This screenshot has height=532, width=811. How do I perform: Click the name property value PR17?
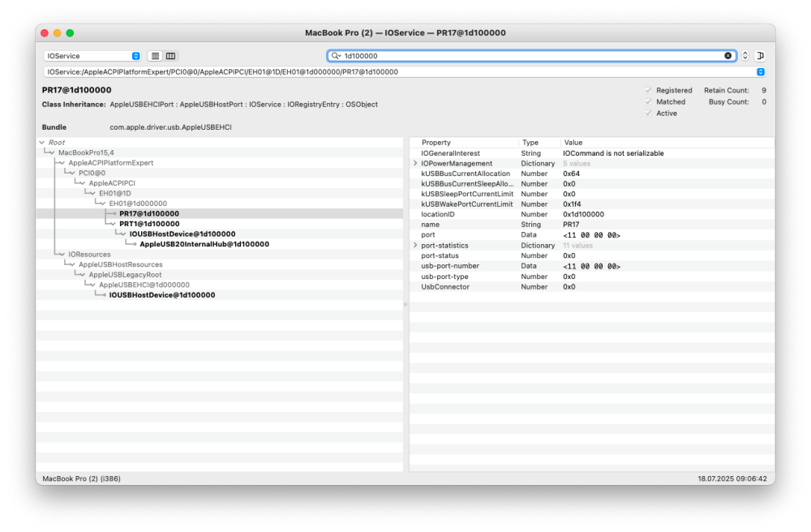(x=571, y=225)
